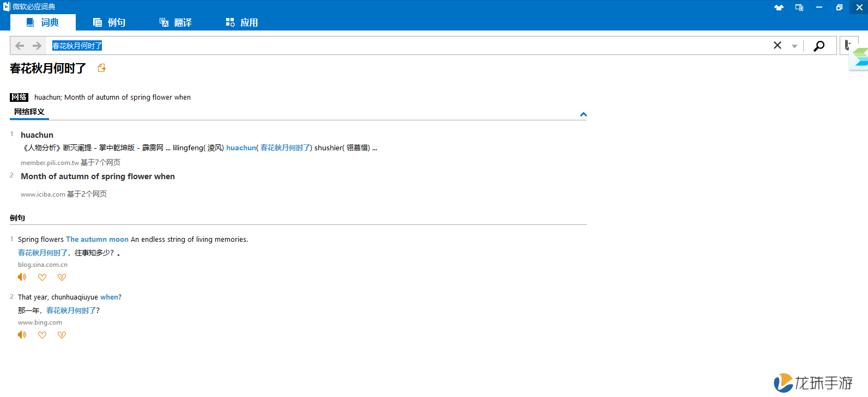Clear the search box with X
The image size is (868, 397).
click(x=778, y=46)
